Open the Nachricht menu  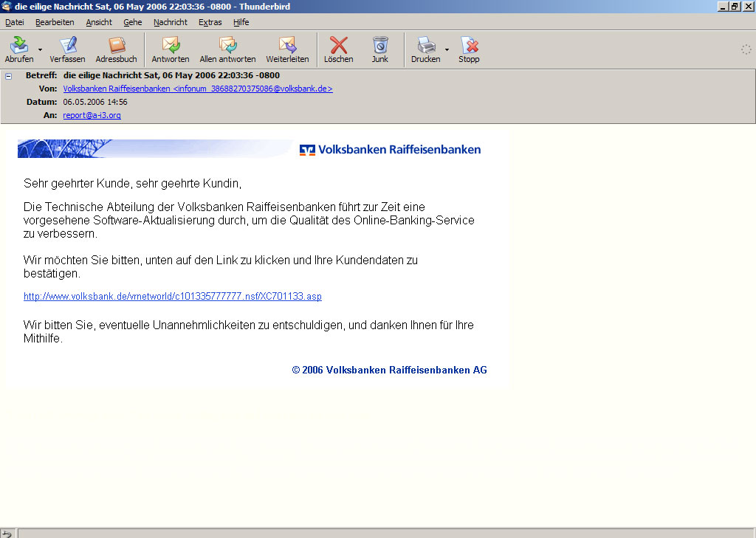pos(171,22)
